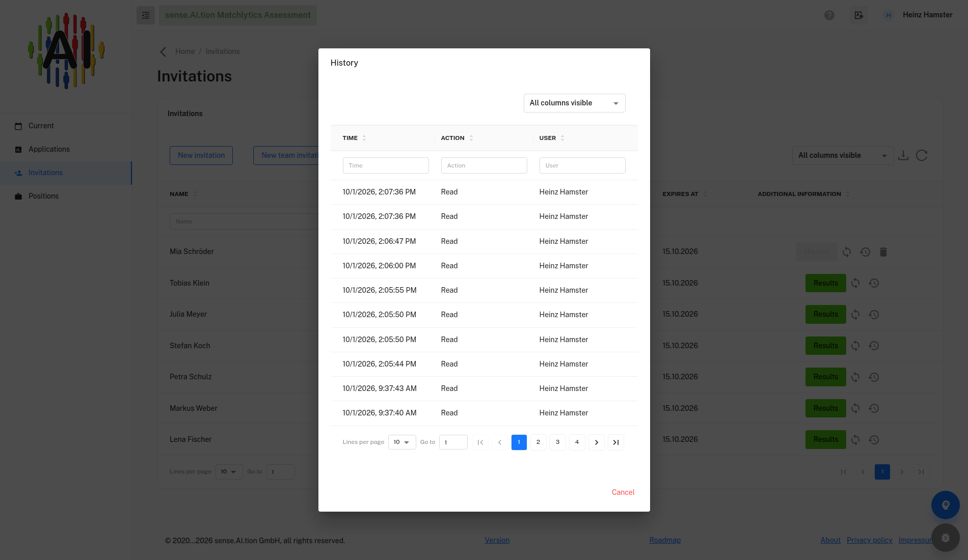Open the help question mark icon
The width and height of the screenshot is (968, 560).
coord(829,15)
